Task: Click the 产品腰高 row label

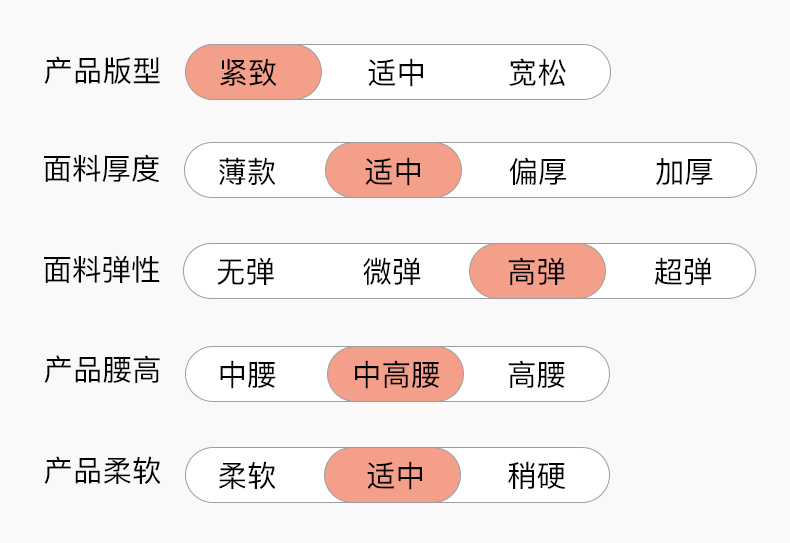Action: click(102, 371)
